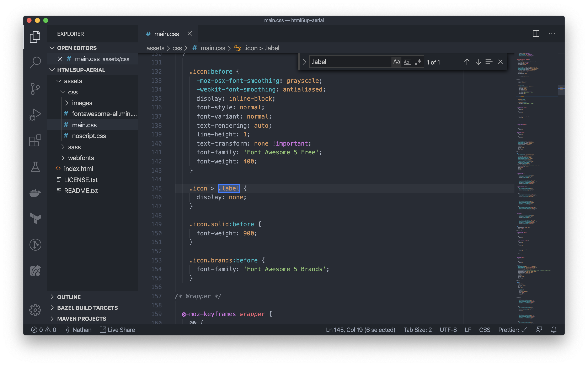
Task: Open the Manage gear icon
Action: (35, 310)
